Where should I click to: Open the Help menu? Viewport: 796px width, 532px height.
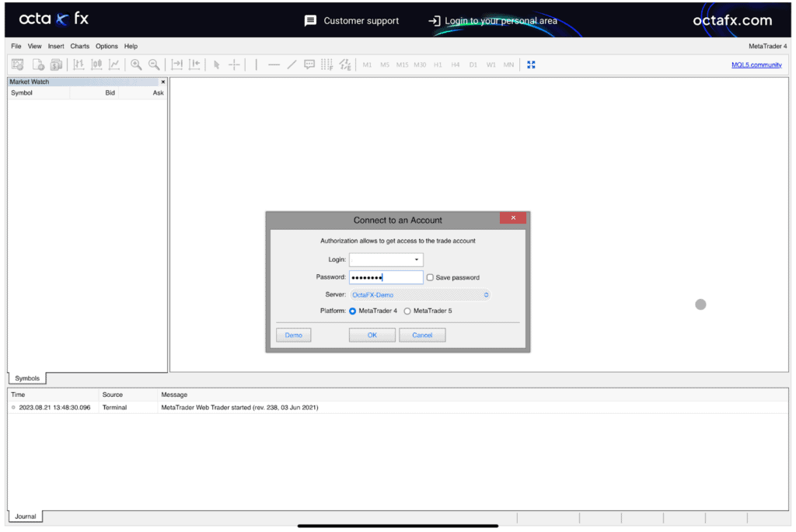tap(131, 46)
